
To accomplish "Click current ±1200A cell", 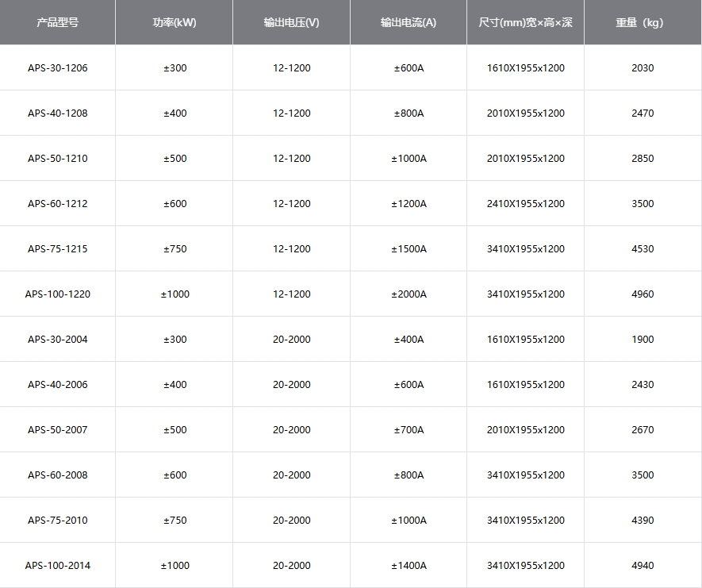I will point(409,204).
